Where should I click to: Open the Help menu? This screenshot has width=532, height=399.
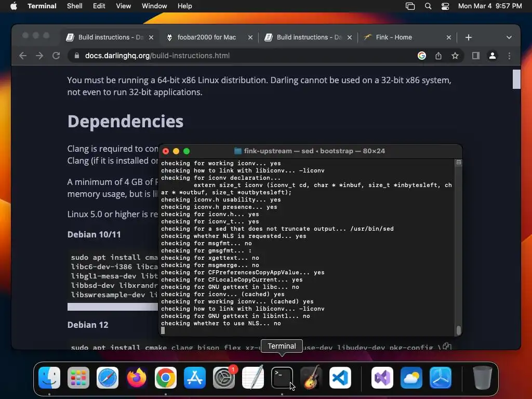pyautogui.click(x=185, y=6)
